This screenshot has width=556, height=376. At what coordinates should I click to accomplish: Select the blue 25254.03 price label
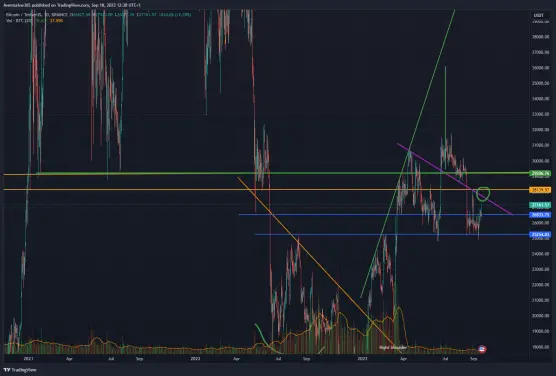click(540, 234)
